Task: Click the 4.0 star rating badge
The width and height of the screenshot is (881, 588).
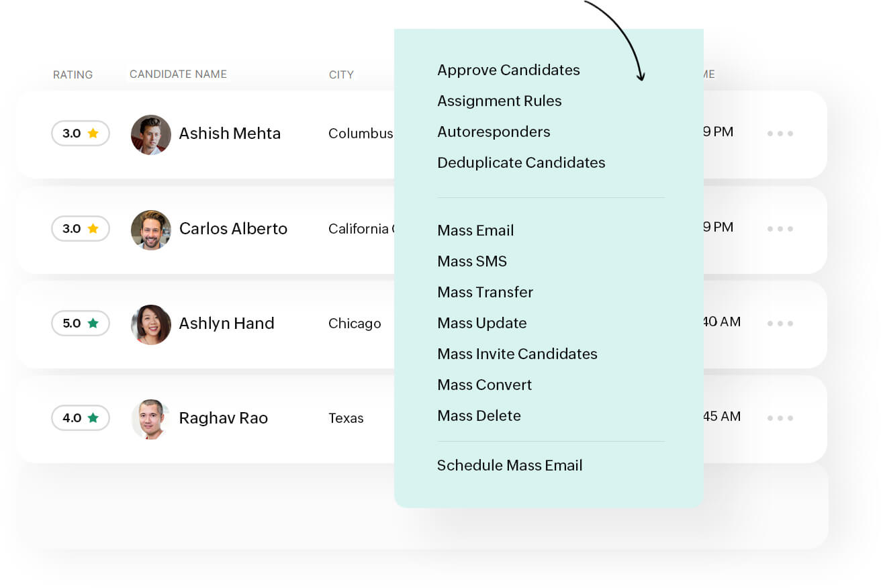Action: (x=81, y=418)
